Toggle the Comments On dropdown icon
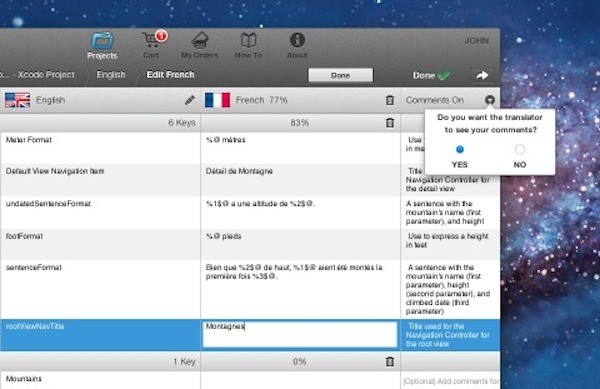This screenshot has width=600, height=389. click(489, 100)
